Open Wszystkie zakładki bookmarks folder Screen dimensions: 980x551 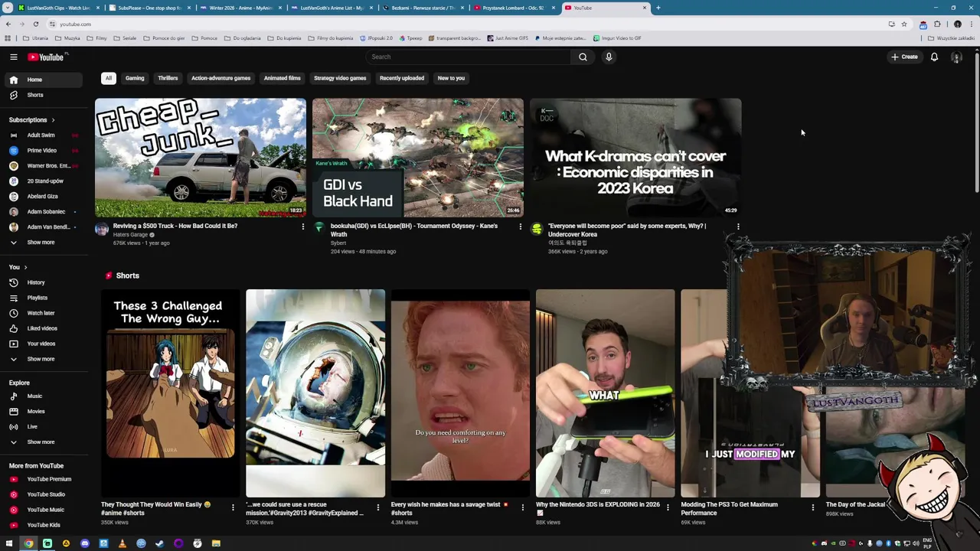point(952,38)
